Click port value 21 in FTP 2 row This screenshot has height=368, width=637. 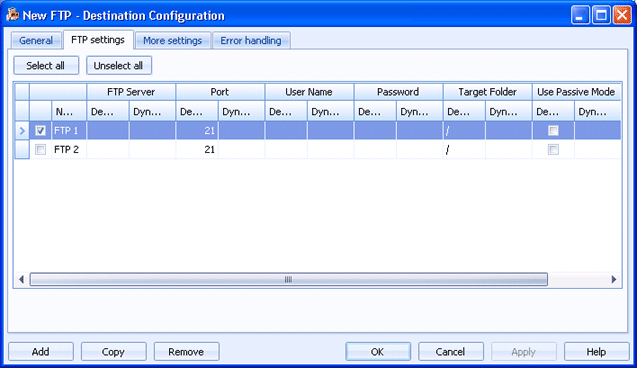(197, 149)
